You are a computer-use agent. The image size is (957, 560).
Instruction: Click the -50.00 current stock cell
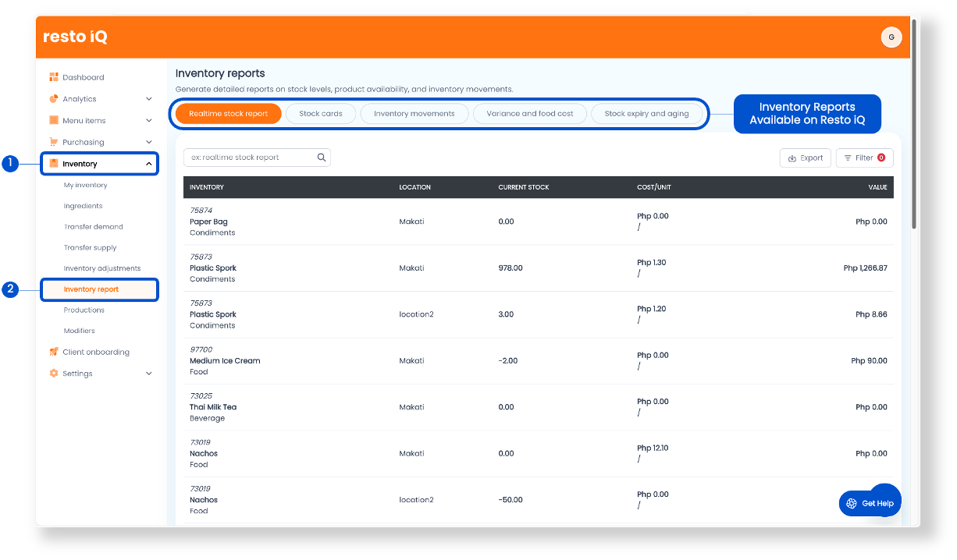point(511,500)
